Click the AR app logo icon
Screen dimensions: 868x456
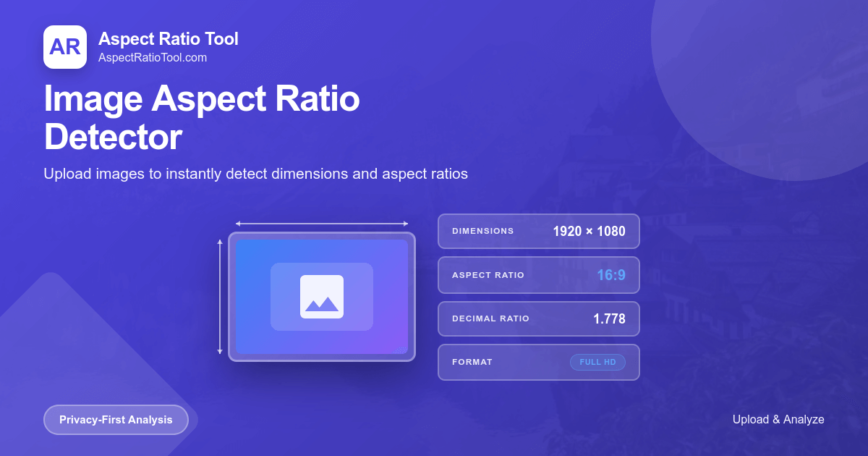(x=65, y=47)
